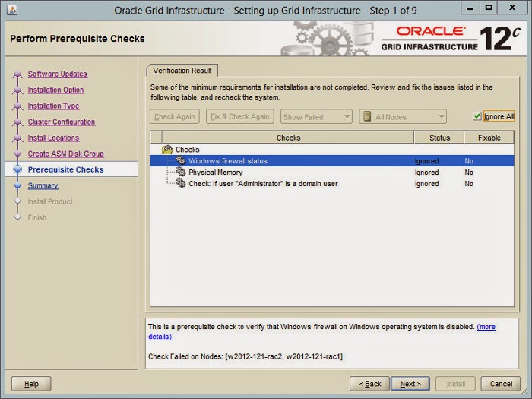This screenshot has height=399, width=532.
Task: Open the All Nodes dropdown
Action: point(403,117)
